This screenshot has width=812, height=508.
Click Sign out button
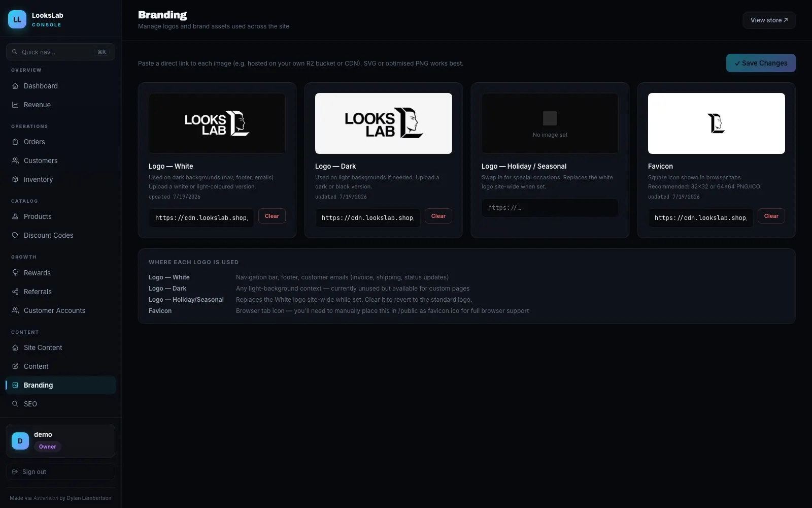tap(60, 472)
